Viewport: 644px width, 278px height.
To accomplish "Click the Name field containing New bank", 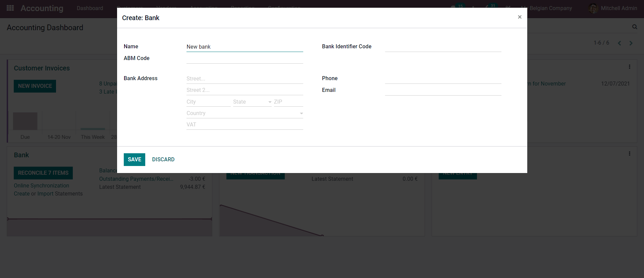I will tap(245, 47).
